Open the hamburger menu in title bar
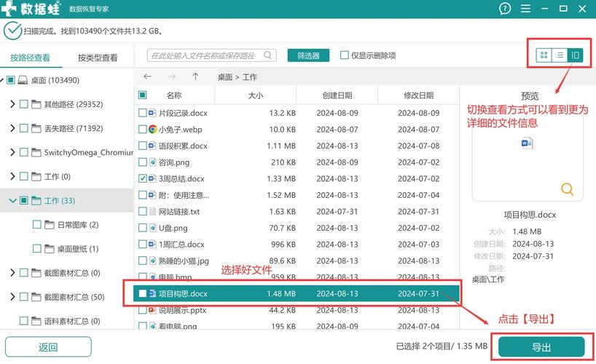596x364 pixels. (525, 9)
